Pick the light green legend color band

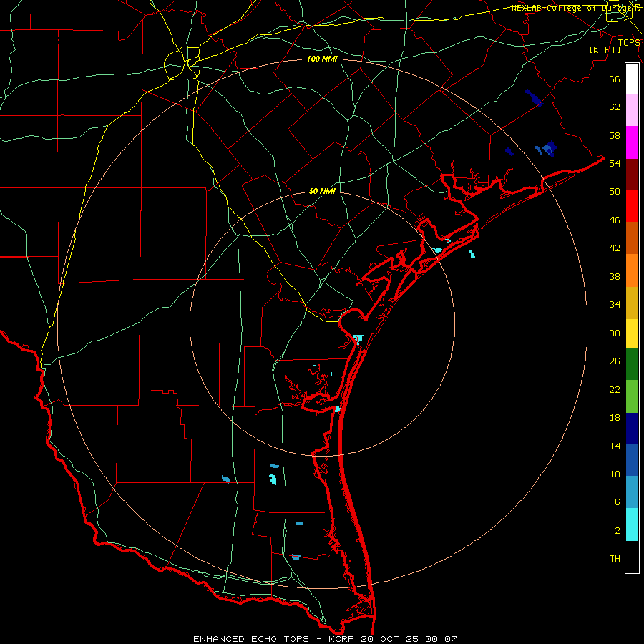coord(632,396)
